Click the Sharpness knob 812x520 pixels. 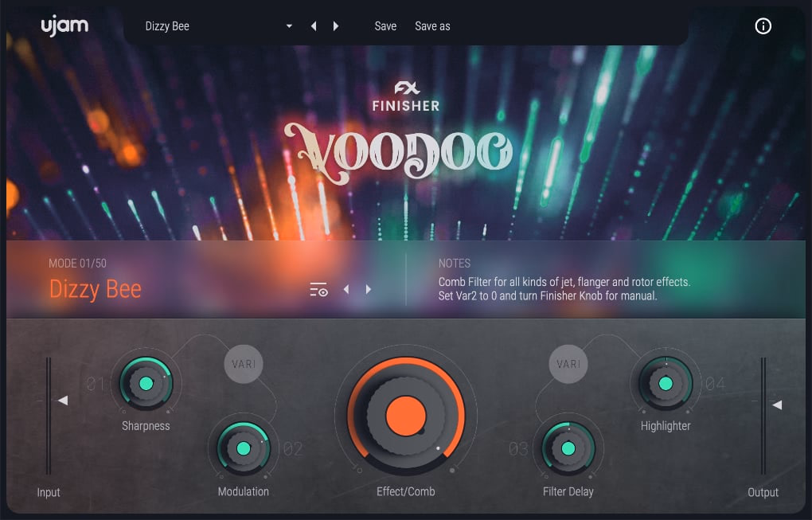pos(146,383)
